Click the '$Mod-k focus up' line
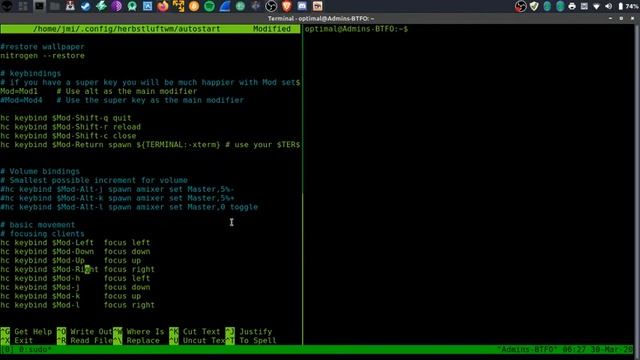This screenshot has height=360, width=640. (70, 296)
